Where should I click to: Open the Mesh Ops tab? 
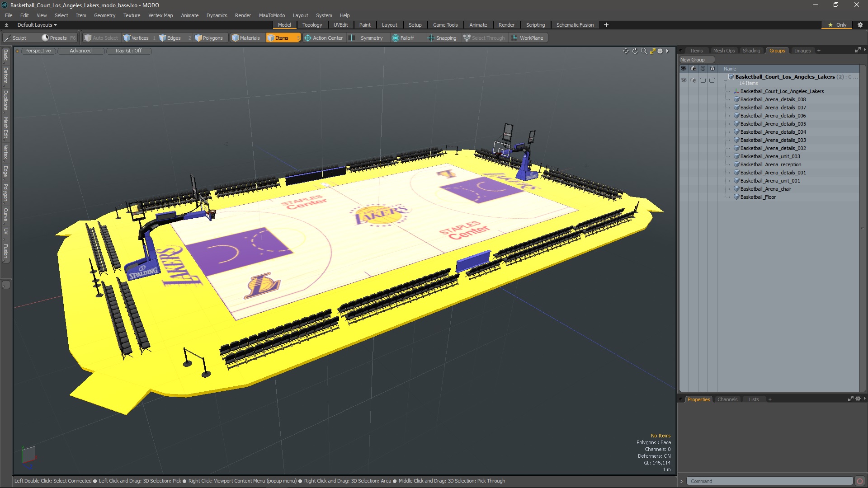pos(724,51)
